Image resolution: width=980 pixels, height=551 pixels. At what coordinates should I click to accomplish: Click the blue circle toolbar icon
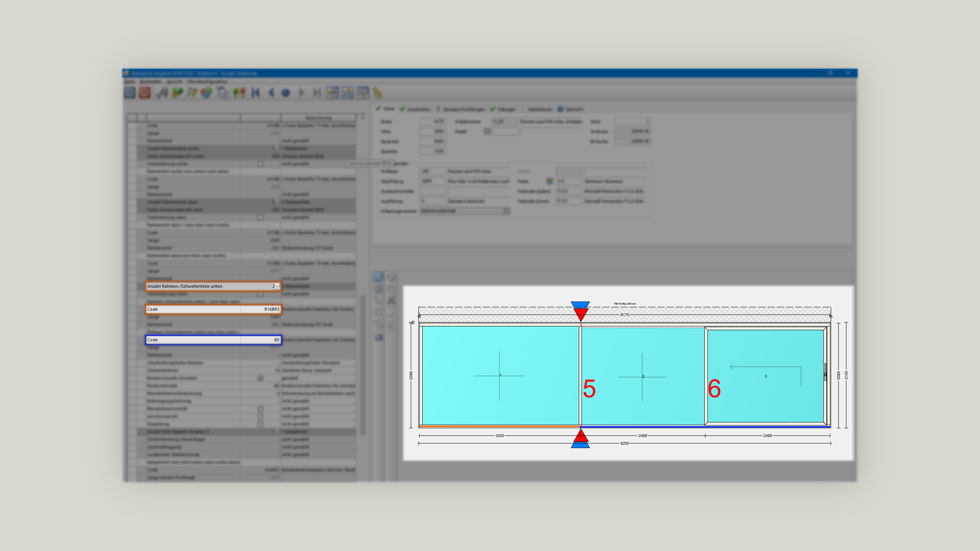286,93
